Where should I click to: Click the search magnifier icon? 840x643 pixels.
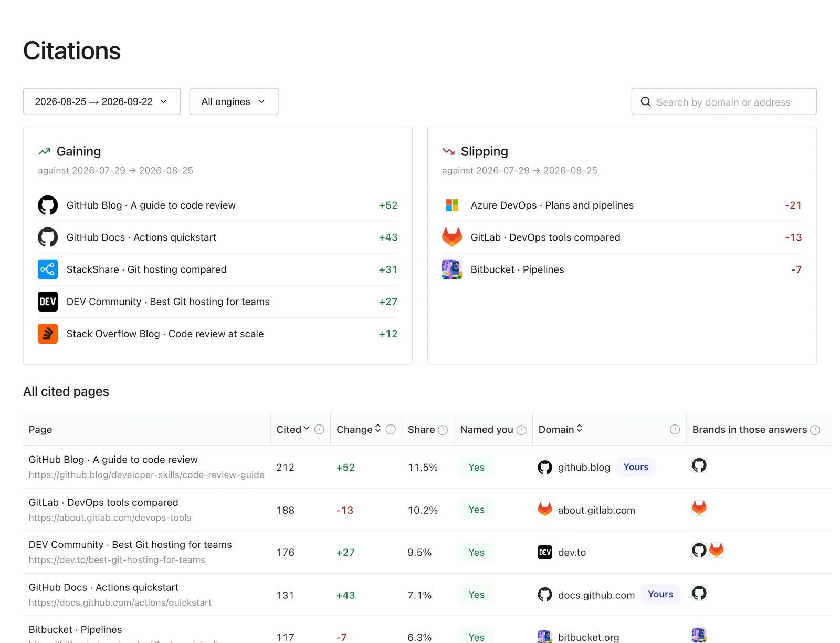point(646,102)
